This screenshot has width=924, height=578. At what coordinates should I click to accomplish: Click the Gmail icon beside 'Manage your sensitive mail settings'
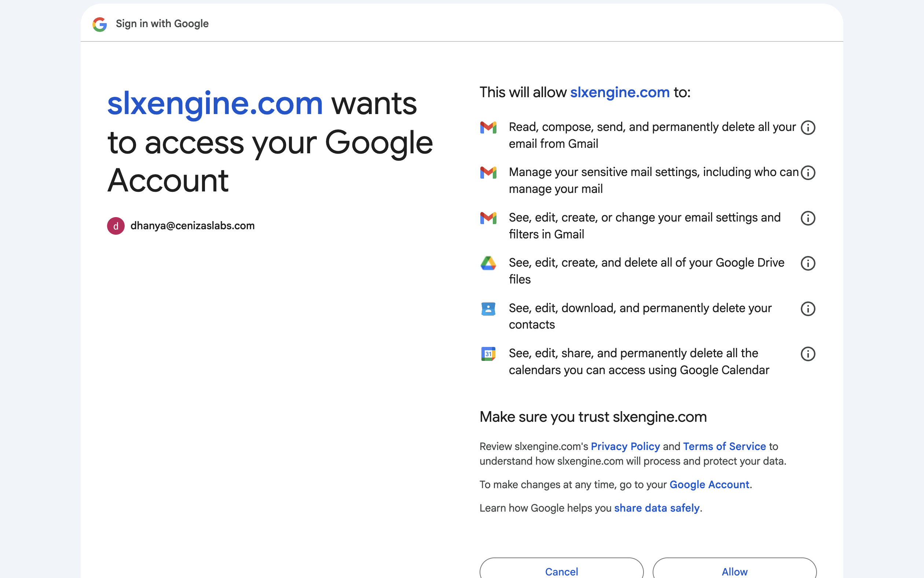click(488, 172)
